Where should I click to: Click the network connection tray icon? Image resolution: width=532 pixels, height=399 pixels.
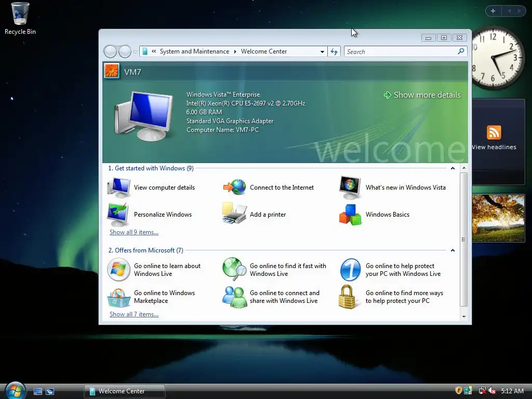tap(482, 391)
